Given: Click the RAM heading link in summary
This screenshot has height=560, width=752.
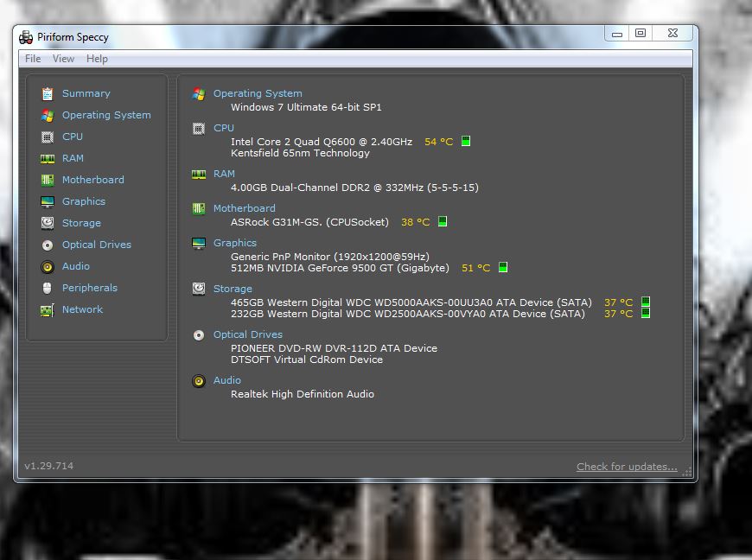Looking at the screenshot, I should click(x=224, y=174).
